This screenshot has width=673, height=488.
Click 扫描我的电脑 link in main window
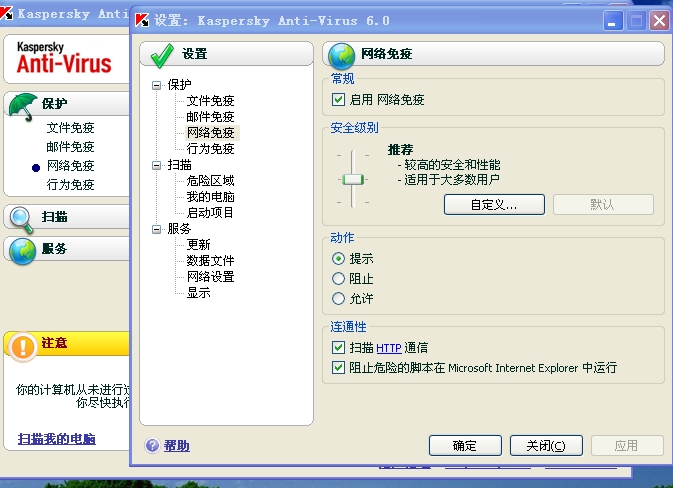(57, 439)
